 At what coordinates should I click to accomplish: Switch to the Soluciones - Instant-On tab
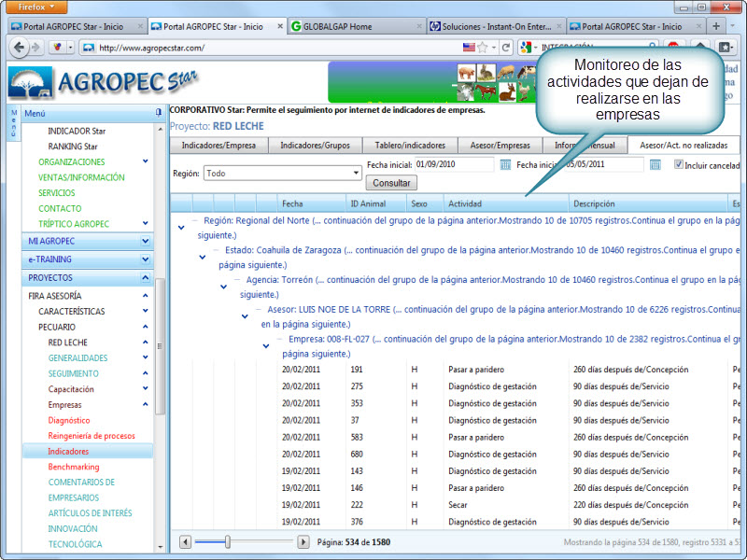pos(496,27)
